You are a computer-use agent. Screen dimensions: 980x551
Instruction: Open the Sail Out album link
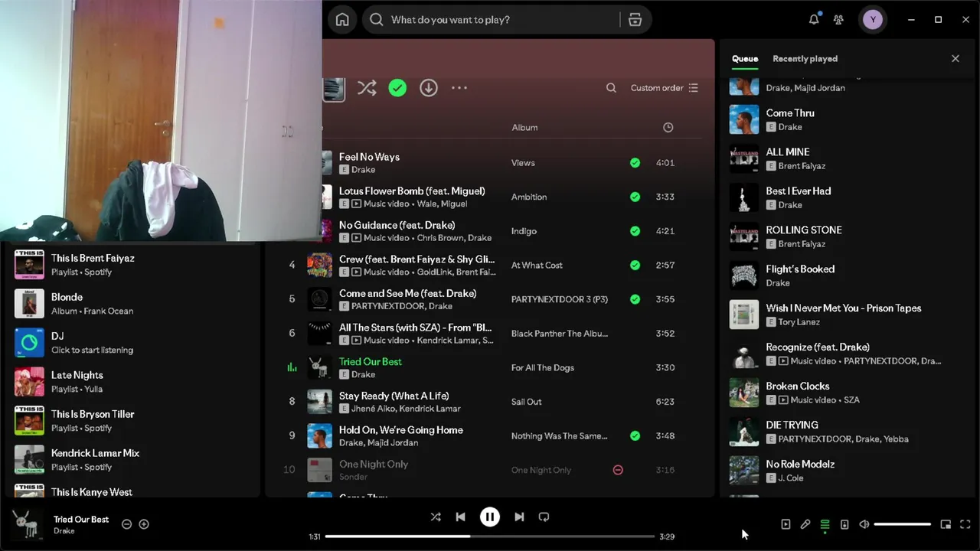tap(527, 402)
